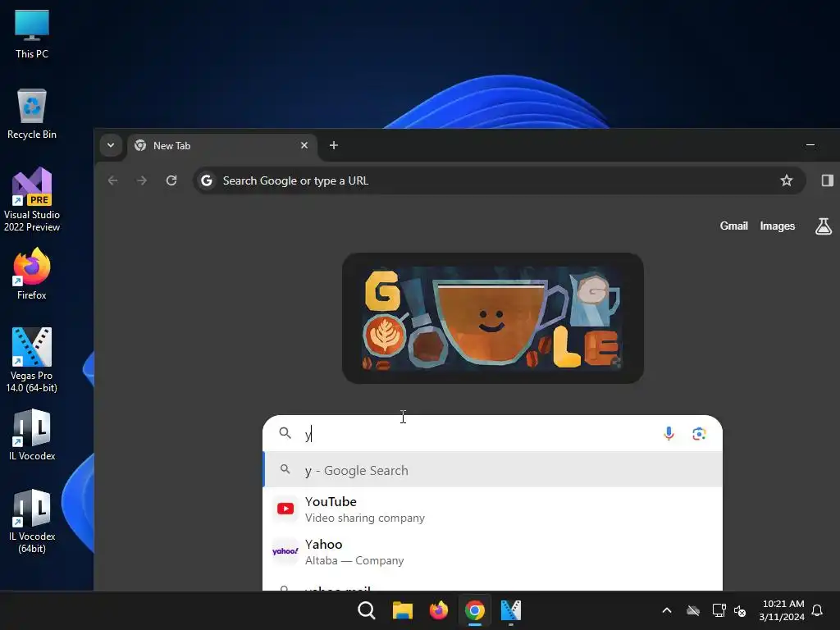
Task: Open the Recycle Bin desktop icon
Action: point(32,114)
